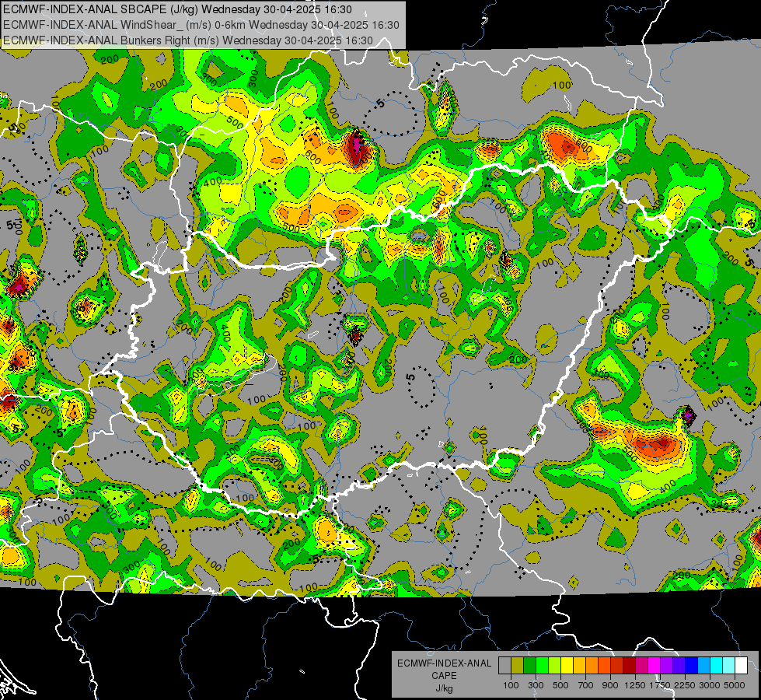
Task: Select the pale cyan swatch above 5000
Action: pyautogui.click(x=729, y=665)
